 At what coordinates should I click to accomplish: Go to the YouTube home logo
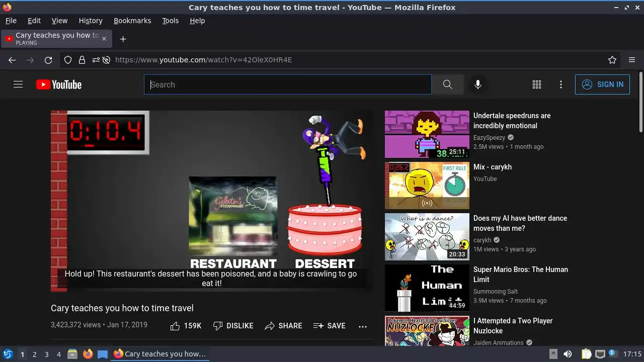tap(59, 84)
